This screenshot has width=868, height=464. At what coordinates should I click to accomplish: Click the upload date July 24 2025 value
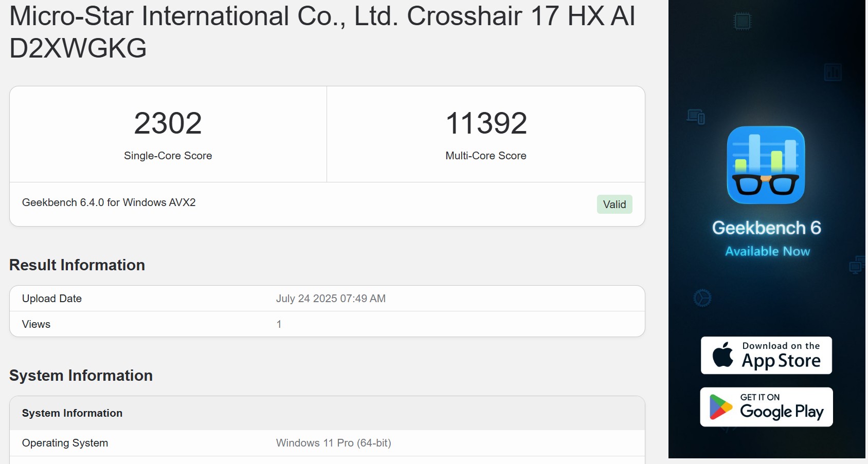point(331,299)
